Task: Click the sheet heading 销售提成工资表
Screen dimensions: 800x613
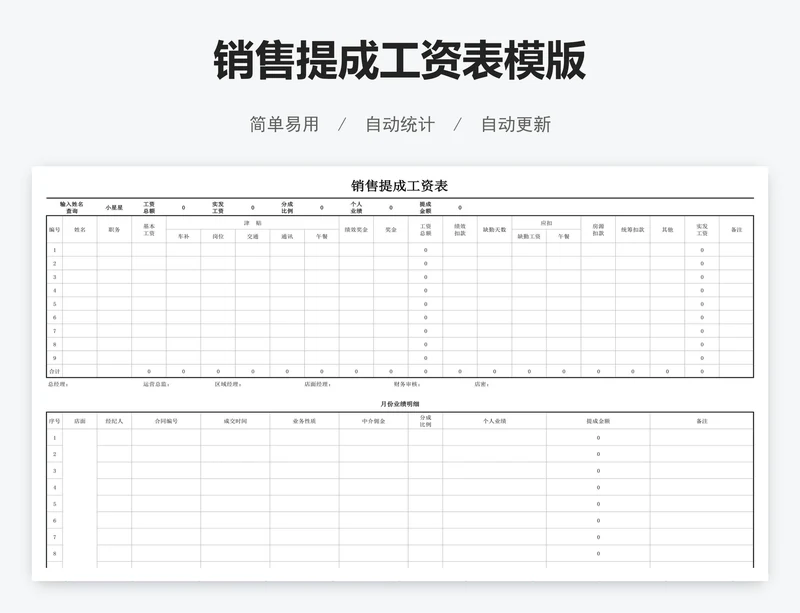Action: [x=399, y=186]
